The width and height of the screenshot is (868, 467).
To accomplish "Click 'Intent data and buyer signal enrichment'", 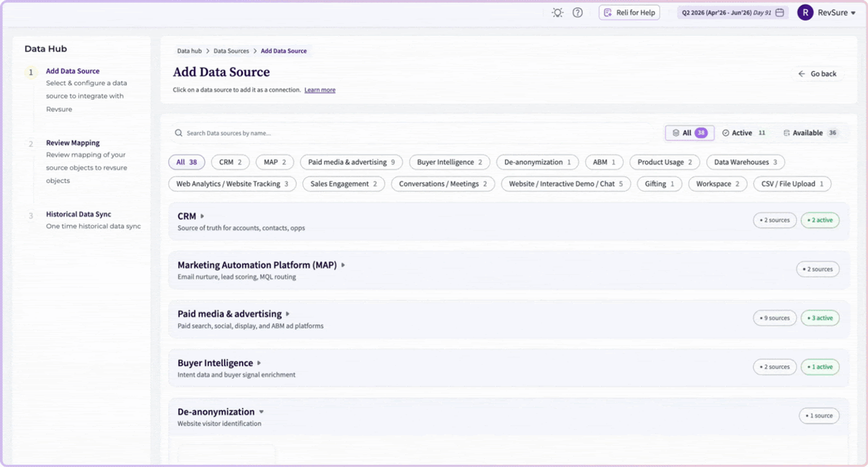I will [x=237, y=375].
